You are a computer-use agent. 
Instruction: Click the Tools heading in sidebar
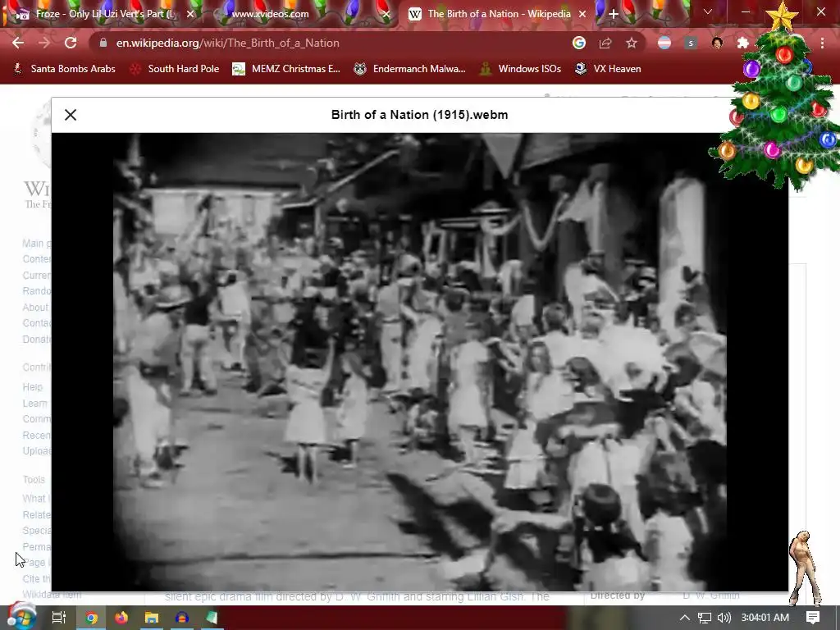click(x=34, y=479)
